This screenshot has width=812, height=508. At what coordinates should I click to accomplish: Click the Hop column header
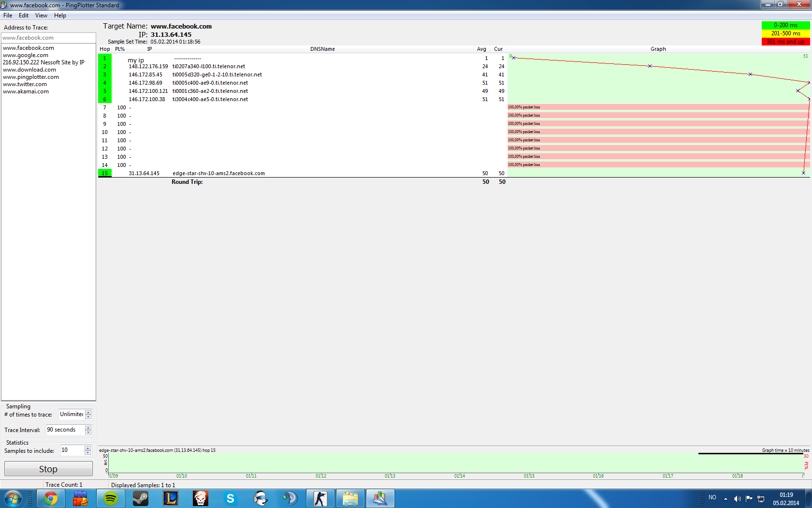[104, 49]
